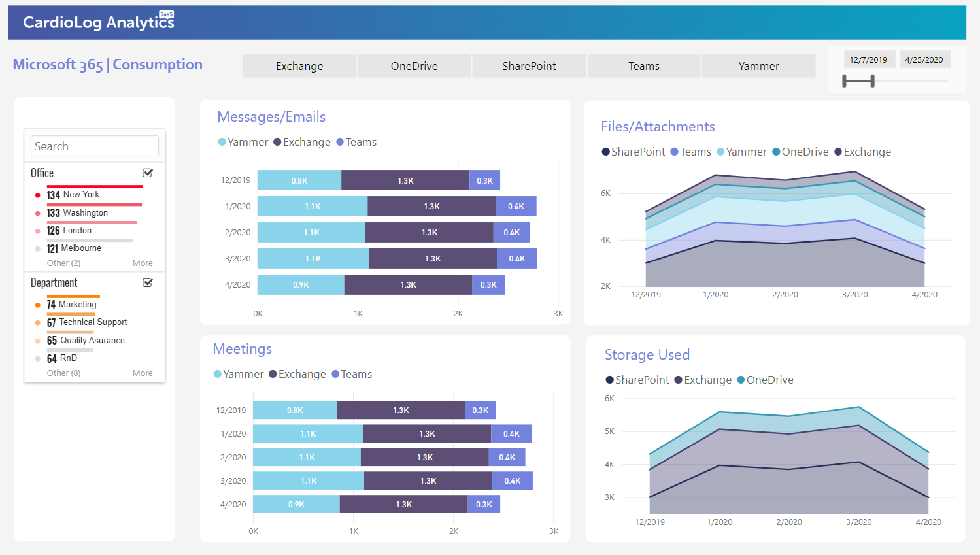Click More under the Office list

(x=143, y=263)
